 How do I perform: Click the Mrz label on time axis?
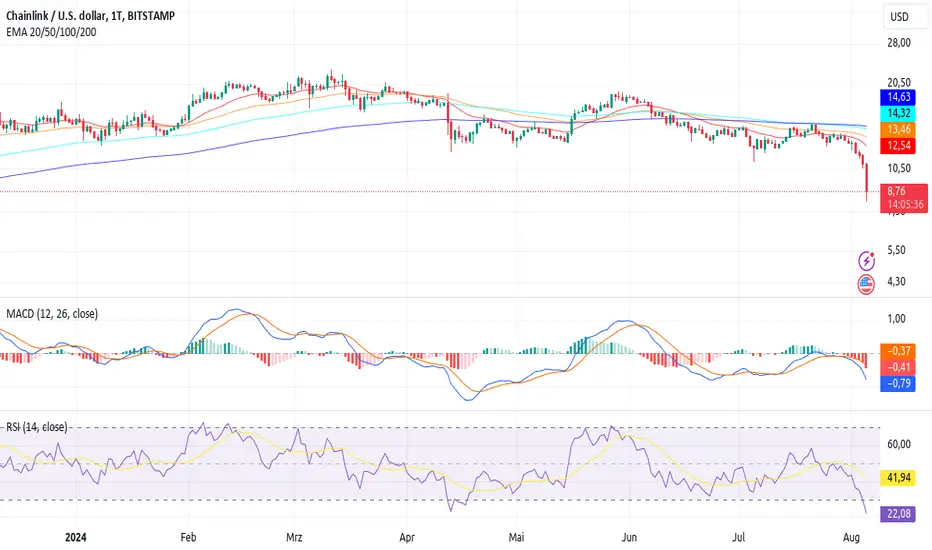(x=294, y=538)
